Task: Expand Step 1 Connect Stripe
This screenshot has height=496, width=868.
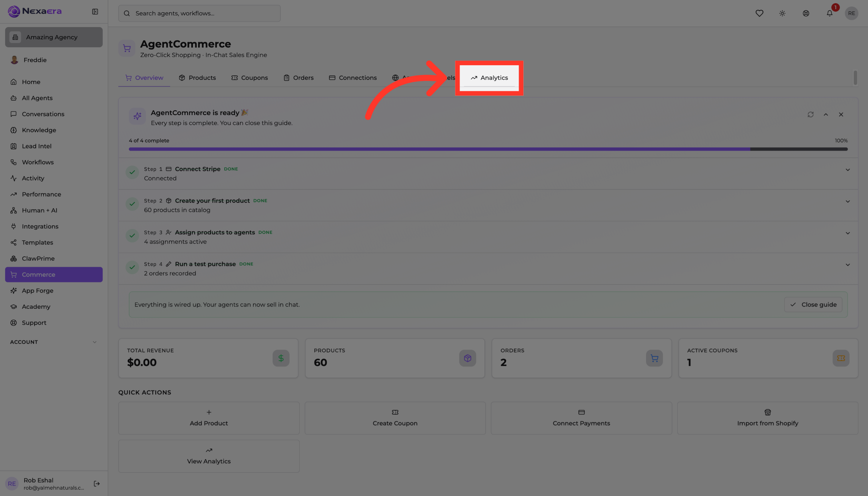Action: coord(847,170)
